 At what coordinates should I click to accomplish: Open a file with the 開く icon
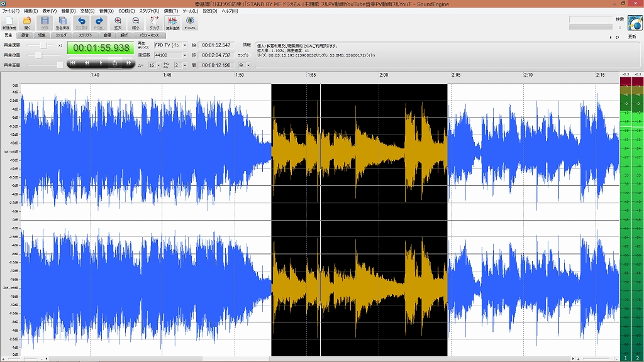pos(27,23)
